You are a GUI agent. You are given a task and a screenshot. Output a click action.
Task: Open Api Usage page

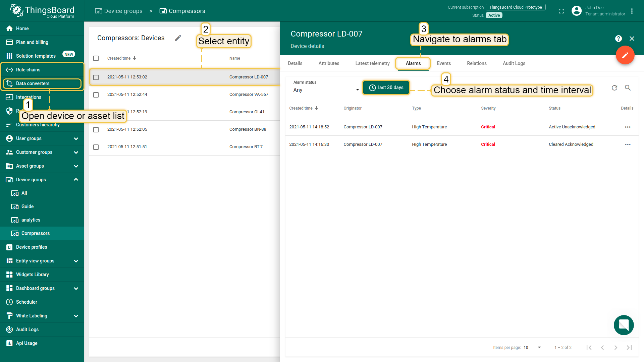pyautogui.click(x=42, y=343)
